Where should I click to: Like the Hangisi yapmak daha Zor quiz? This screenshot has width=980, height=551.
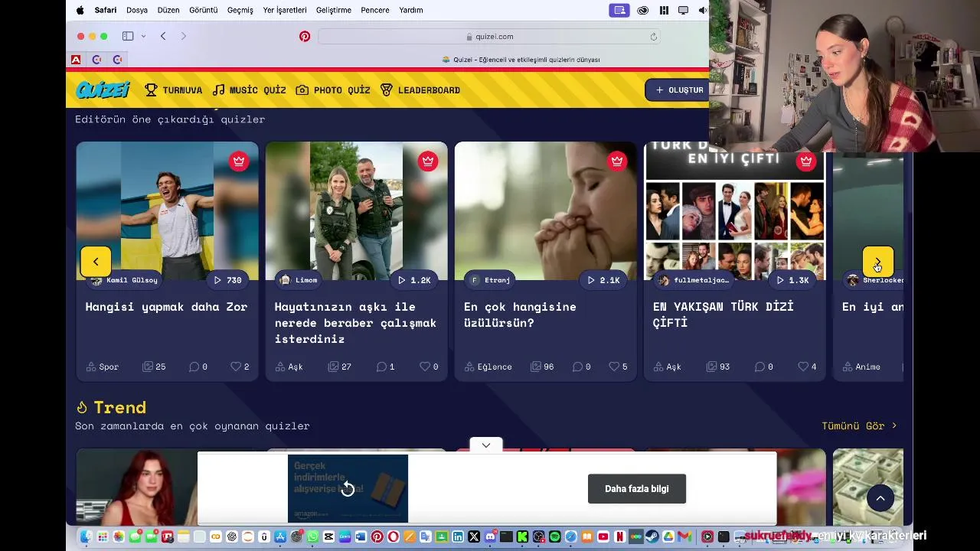(240, 367)
